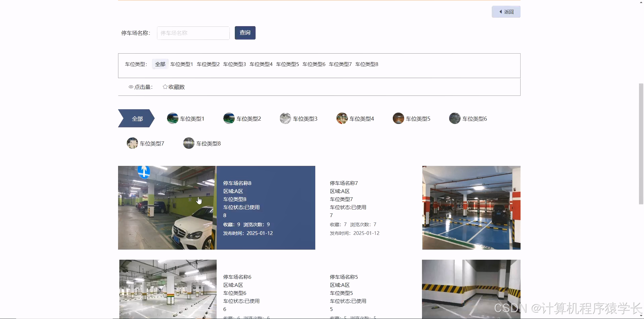Filter by 车位类型6 text link

pos(314,64)
